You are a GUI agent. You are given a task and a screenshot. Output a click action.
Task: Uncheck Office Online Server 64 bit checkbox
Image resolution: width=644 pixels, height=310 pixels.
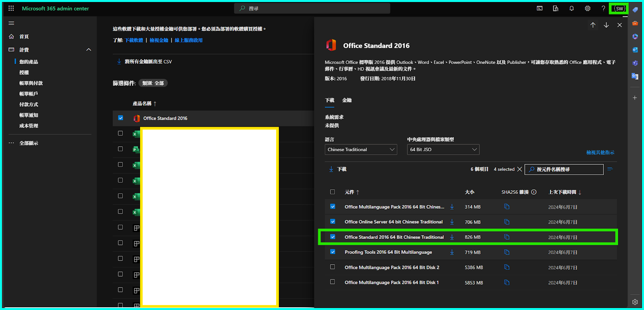point(332,222)
